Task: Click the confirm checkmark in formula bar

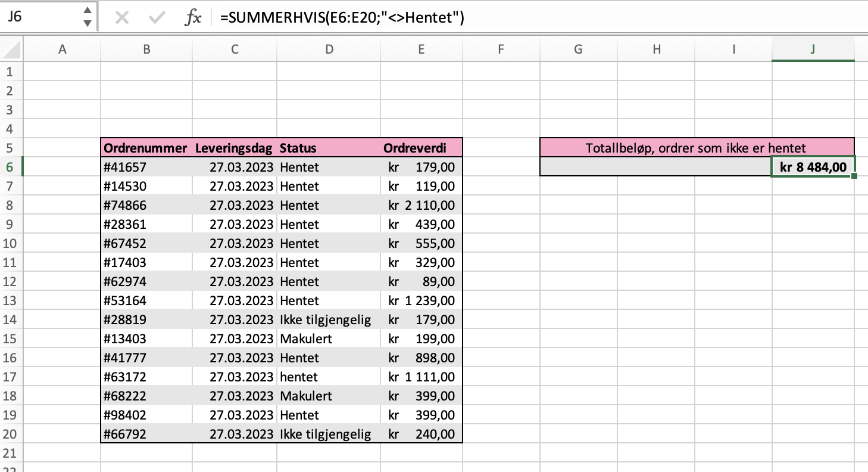Action: tap(157, 18)
